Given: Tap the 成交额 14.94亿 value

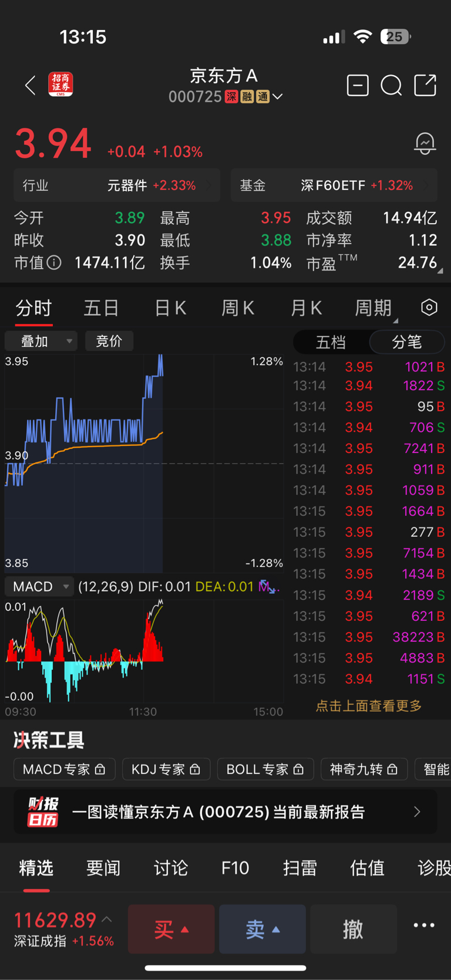Looking at the screenshot, I should pos(410,218).
